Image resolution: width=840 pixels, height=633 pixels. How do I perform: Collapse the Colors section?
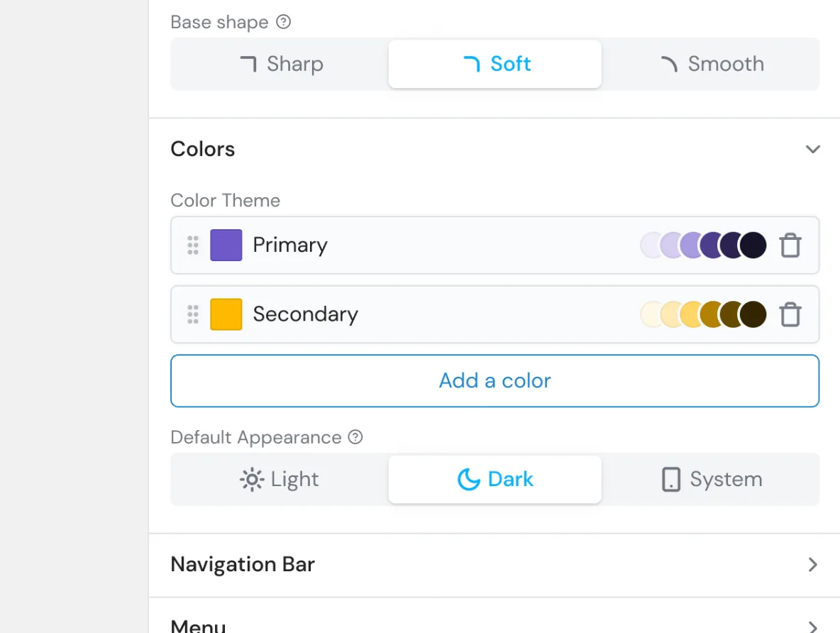[813, 149]
